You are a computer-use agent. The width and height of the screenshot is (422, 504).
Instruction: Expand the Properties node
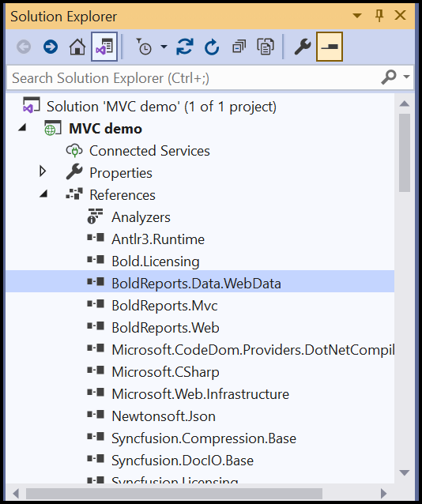coord(43,171)
